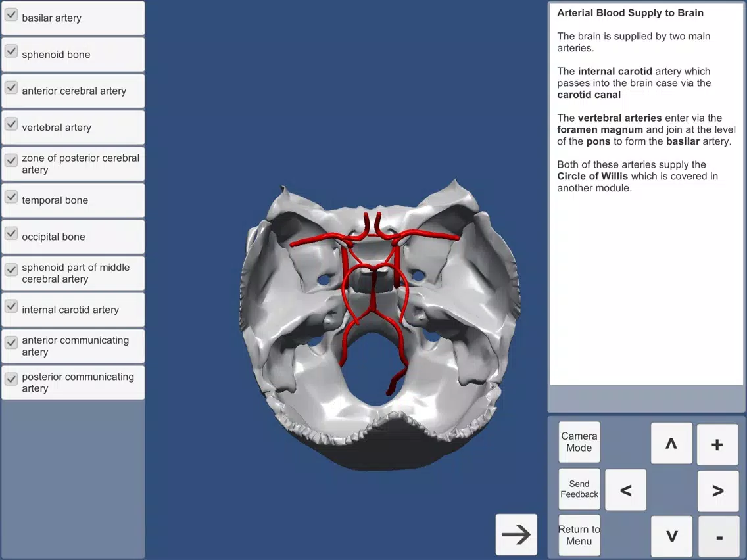The image size is (747, 560).
Task: Select the 'internal carotid artery' label text
Action: [x=70, y=310]
